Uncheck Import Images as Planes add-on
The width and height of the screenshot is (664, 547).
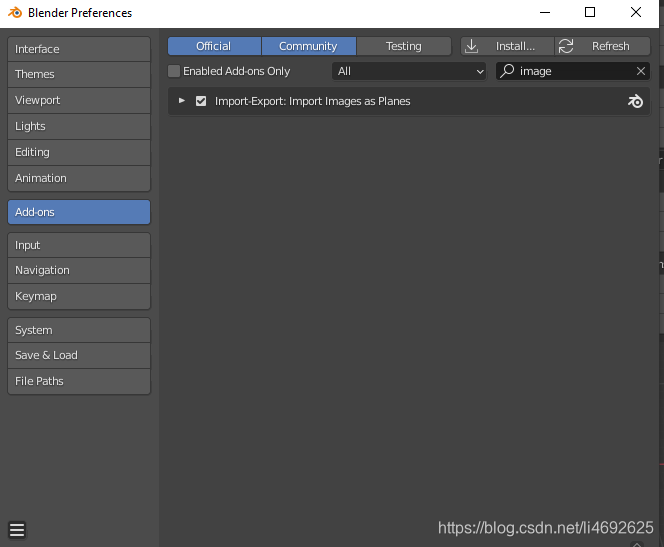coord(201,101)
